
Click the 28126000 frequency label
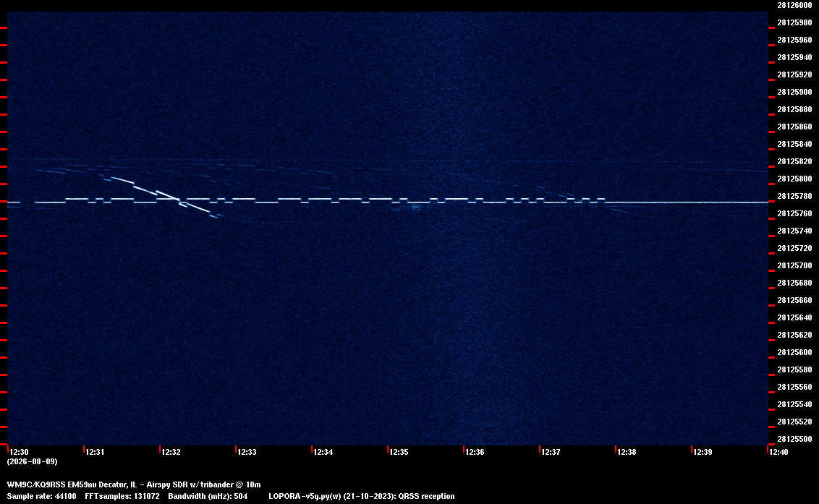point(794,5)
